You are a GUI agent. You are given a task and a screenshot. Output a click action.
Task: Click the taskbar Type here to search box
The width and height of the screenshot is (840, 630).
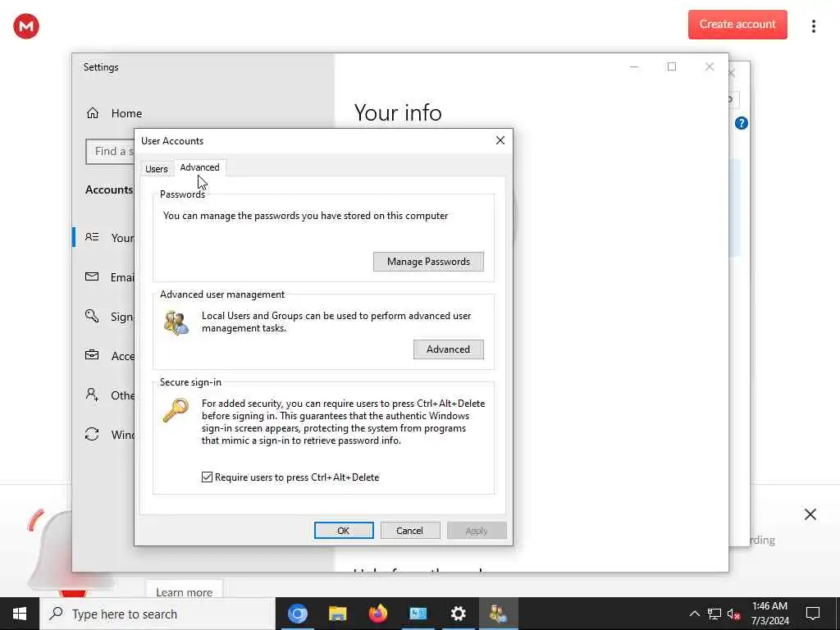pyautogui.click(x=157, y=614)
